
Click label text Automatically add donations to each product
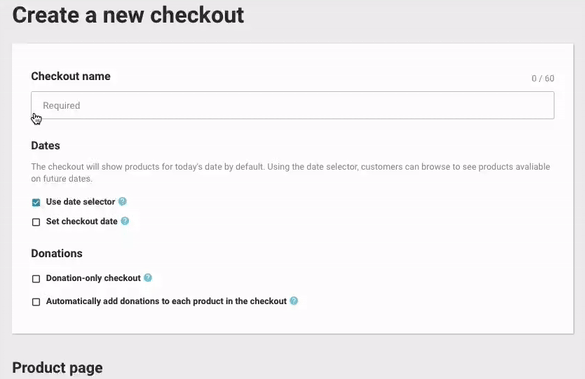[166, 301]
